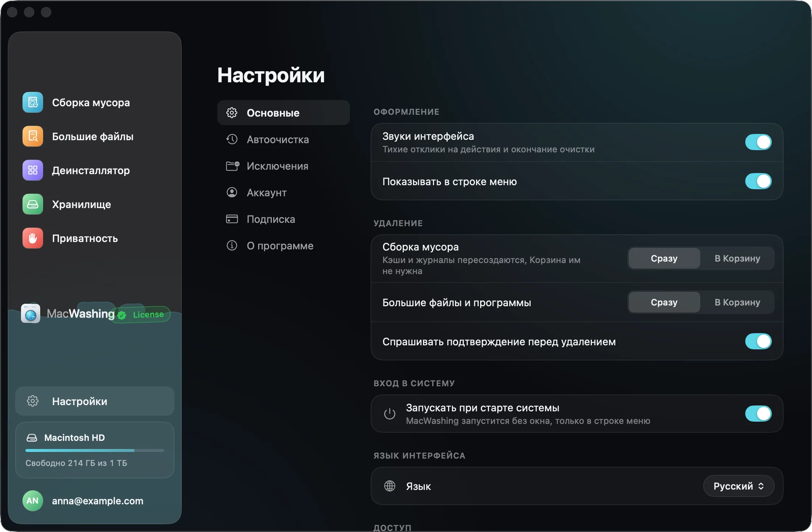Go to Сборка мусора section

94,103
